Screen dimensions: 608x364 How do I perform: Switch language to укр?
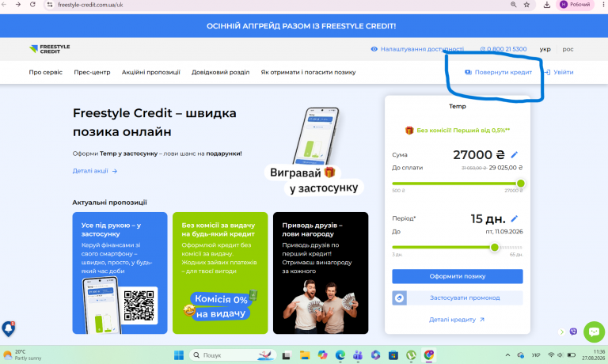coord(545,49)
